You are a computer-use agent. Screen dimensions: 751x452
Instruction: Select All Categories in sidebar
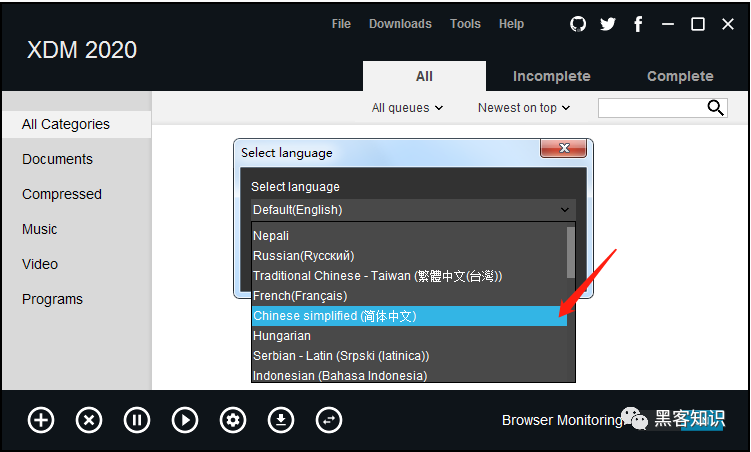77,124
